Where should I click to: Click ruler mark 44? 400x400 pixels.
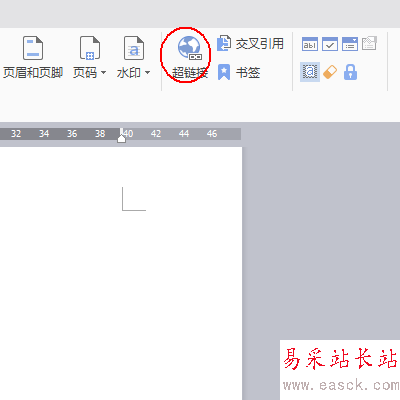click(184, 134)
